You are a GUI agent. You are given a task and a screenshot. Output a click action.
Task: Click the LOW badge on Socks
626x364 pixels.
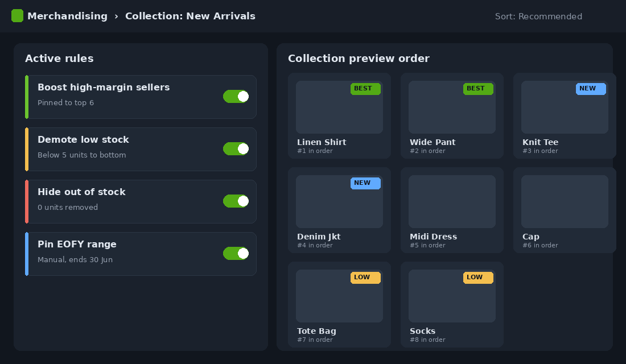coord(478,278)
